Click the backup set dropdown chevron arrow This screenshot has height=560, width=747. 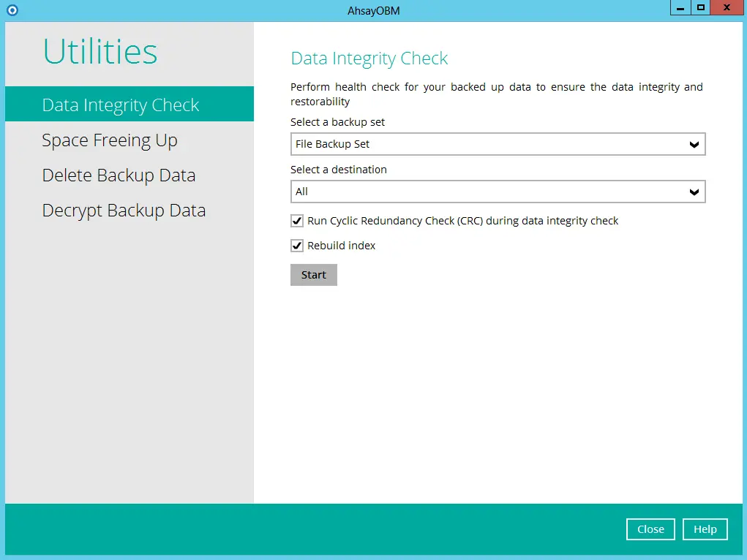[694, 144]
